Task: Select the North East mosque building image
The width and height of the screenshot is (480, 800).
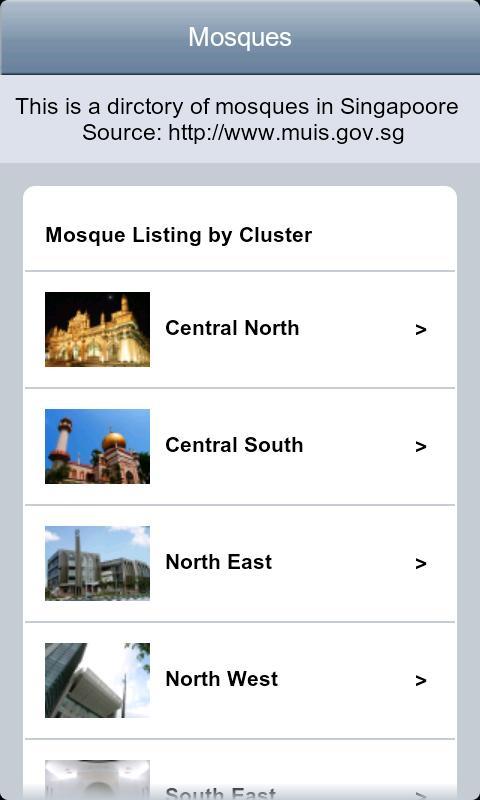Action: (97, 563)
